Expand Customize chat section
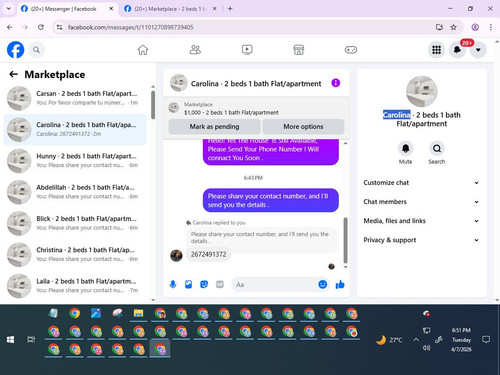Viewport: 500px width, 375px height. [x=421, y=183]
